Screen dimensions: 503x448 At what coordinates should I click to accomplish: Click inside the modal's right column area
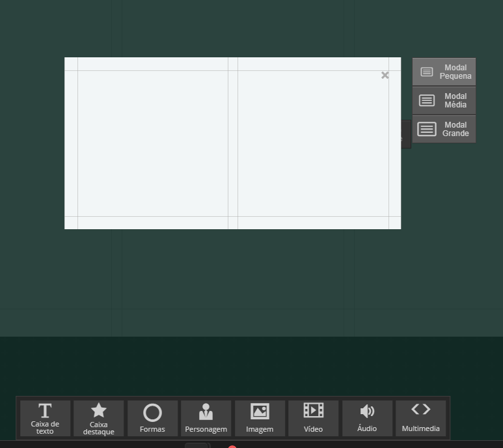coord(312,143)
